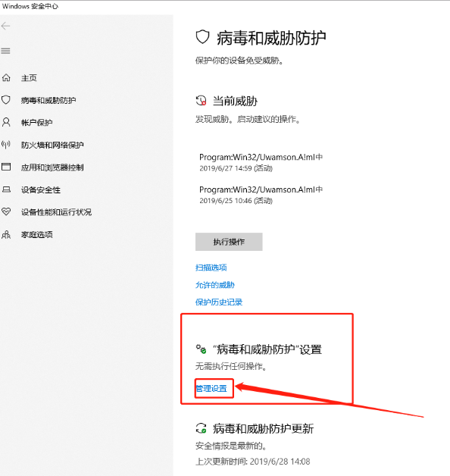
Task: Open 应用和浏览器控制 section
Action: click(52, 168)
